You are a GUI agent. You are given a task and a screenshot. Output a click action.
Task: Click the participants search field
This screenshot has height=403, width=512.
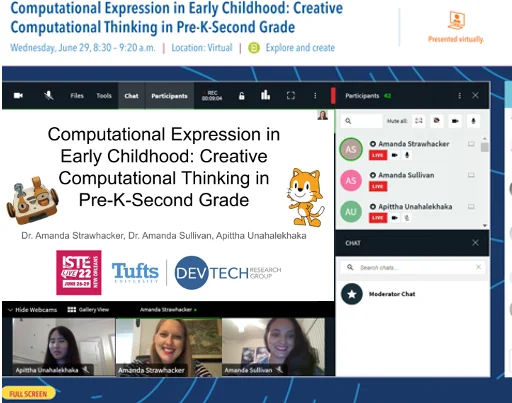coord(362,121)
